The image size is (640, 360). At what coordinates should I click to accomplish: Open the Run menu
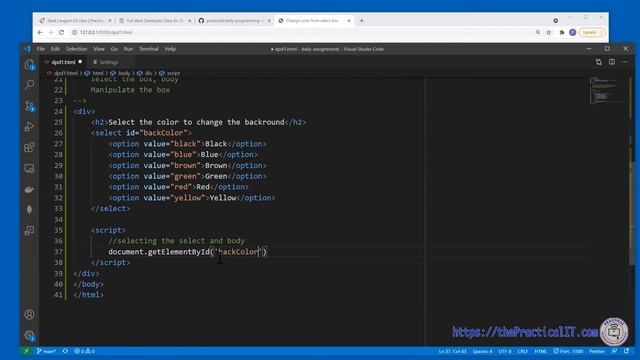(x=128, y=49)
